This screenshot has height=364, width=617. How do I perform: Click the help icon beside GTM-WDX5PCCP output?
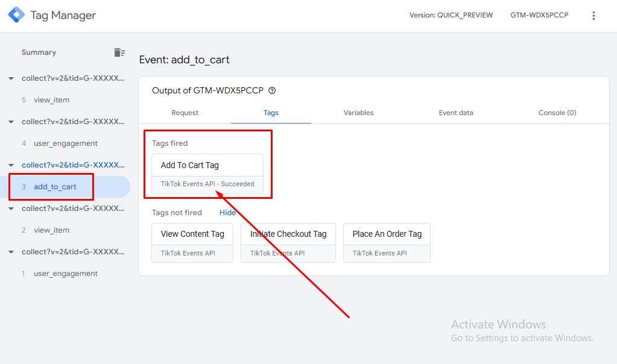coord(272,90)
